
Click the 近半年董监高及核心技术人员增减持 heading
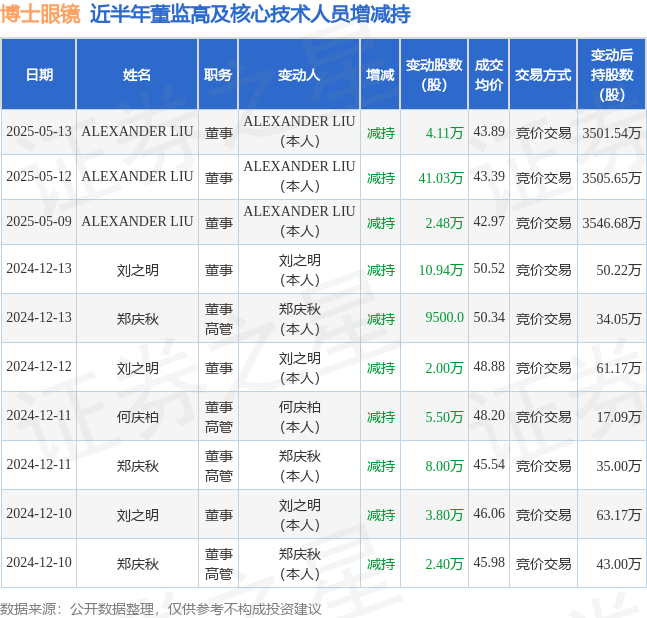pos(250,14)
